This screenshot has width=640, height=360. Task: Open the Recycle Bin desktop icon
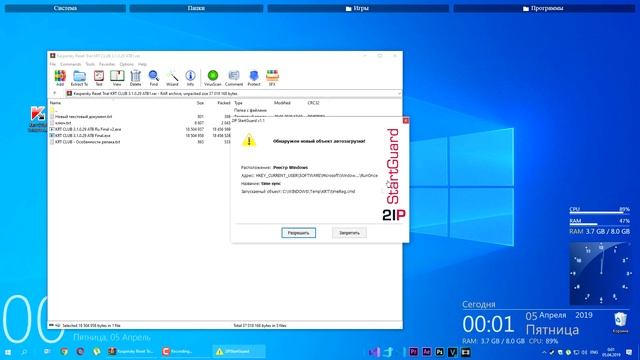pos(620,322)
